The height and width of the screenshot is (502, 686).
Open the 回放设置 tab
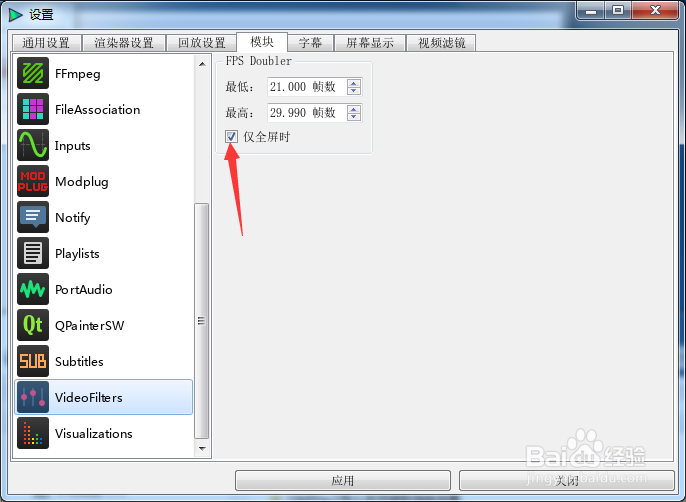tap(202, 43)
